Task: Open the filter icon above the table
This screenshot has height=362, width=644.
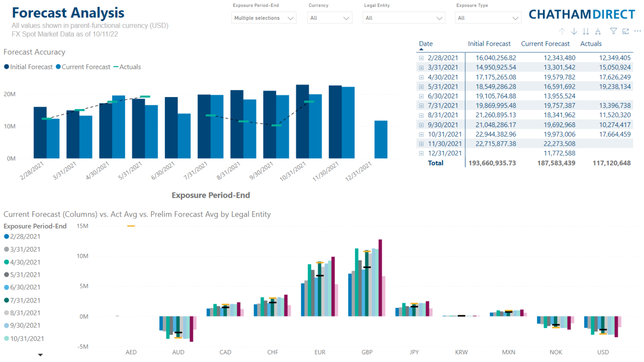Action: click(x=613, y=31)
